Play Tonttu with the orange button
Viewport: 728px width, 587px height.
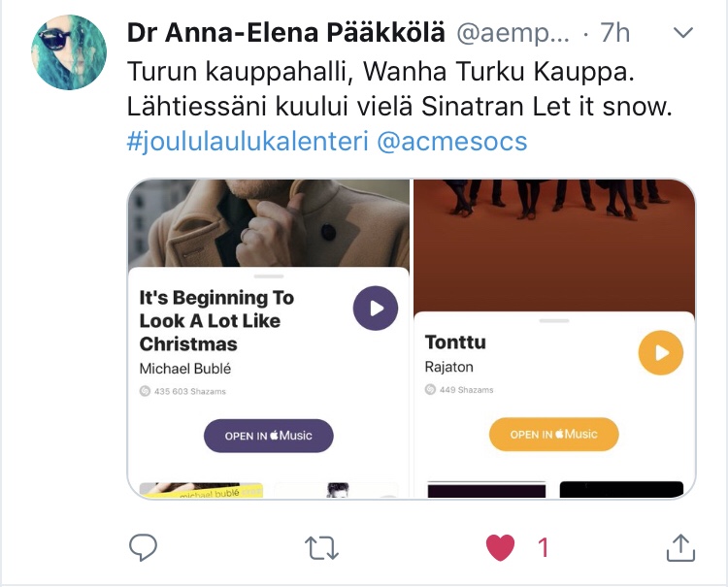661,352
